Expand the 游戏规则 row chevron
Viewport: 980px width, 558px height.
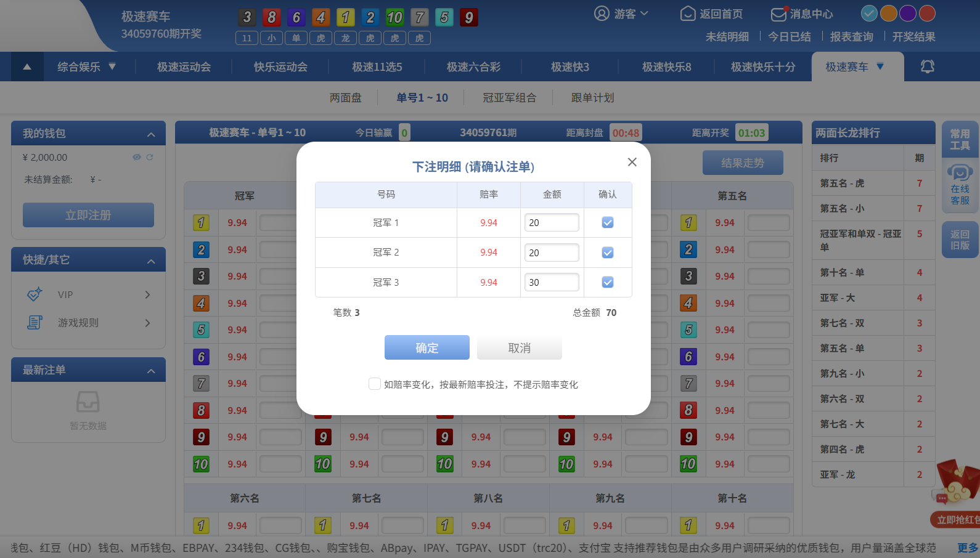(x=147, y=323)
